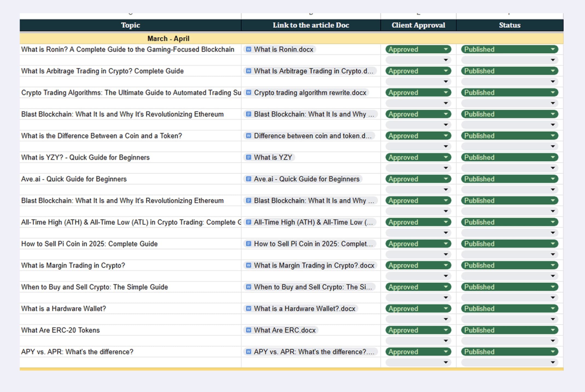Click the Word icon on What is Margin Trading in Crypto?.docx
585x392 pixels.
click(x=248, y=265)
